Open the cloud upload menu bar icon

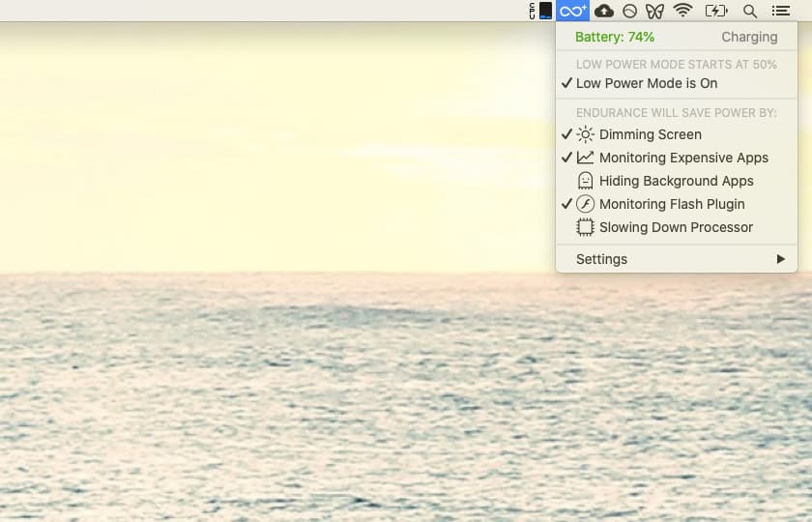coord(604,11)
